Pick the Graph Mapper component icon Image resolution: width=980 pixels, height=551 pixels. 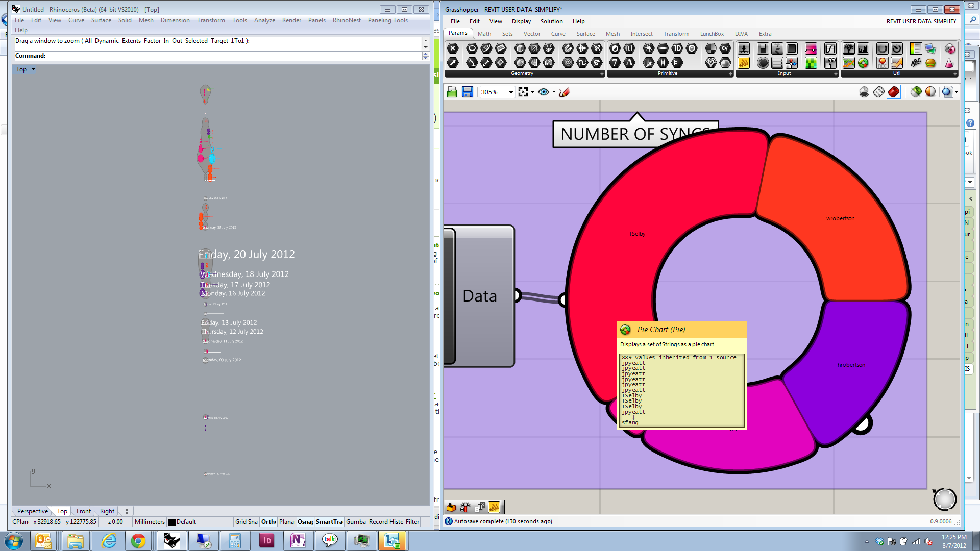(x=830, y=48)
